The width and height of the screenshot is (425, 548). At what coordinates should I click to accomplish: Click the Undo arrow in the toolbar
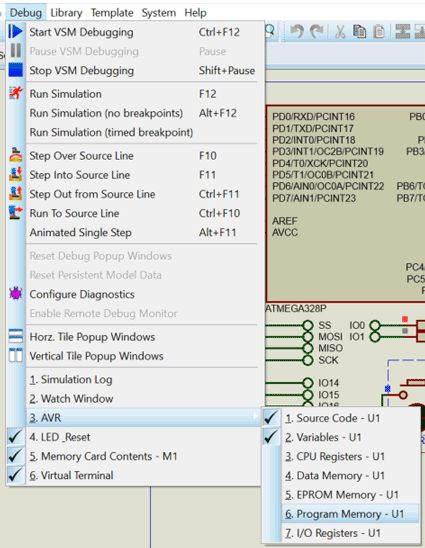pos(297,31)
